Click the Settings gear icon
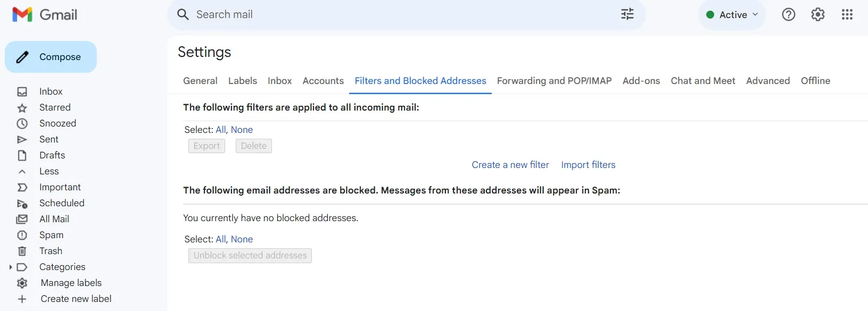The width and height of the screenshot is (868, 311). (x=817, y=14)
